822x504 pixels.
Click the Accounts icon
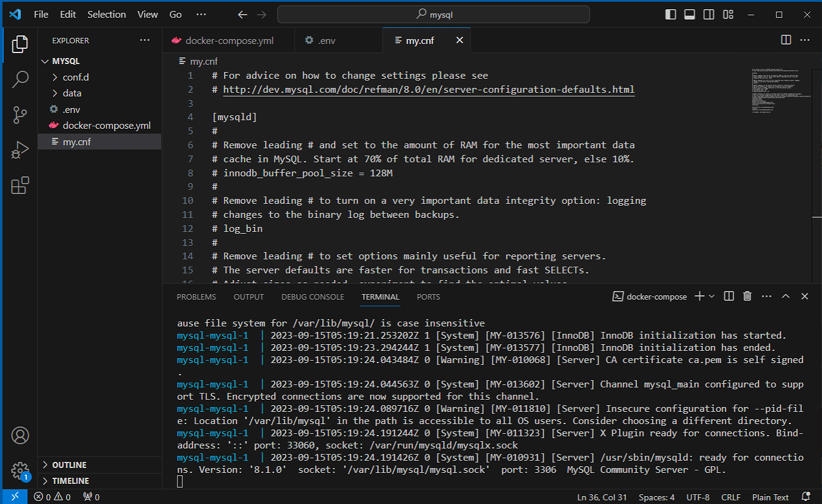point(20,435)
